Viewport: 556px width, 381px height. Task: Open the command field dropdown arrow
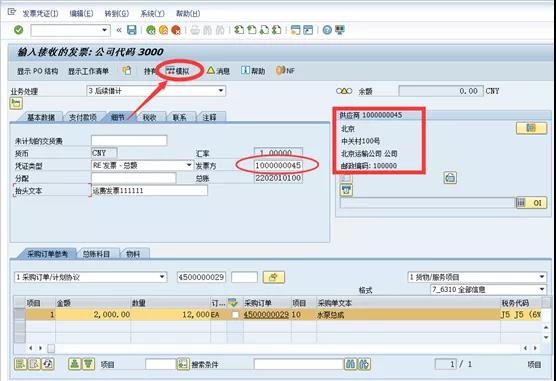(104, 30)
